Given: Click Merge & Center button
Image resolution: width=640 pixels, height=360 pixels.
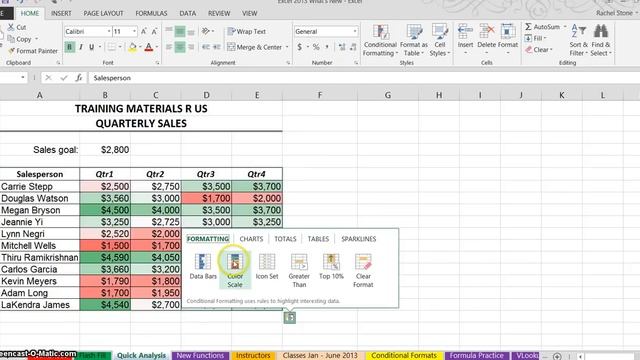Looking at the screenshot, I should click(255, 47).
